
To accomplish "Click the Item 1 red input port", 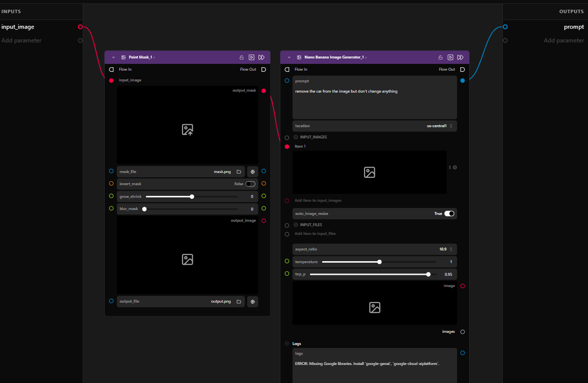I will pyautogui.click(x=287, y=147).
